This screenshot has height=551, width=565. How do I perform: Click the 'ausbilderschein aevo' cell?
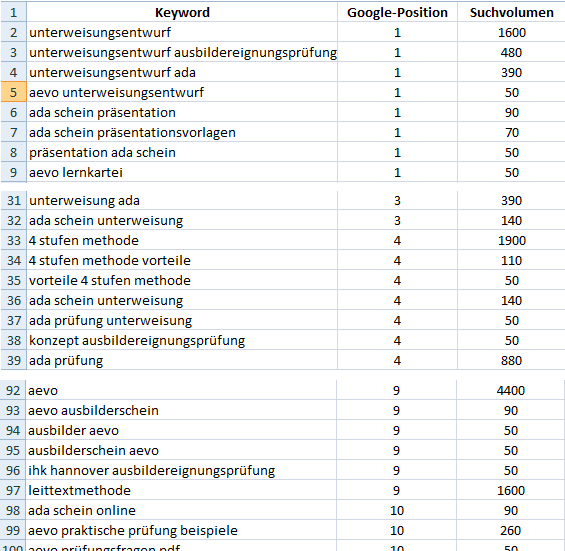pyautogui.click(x=181, y=451)
